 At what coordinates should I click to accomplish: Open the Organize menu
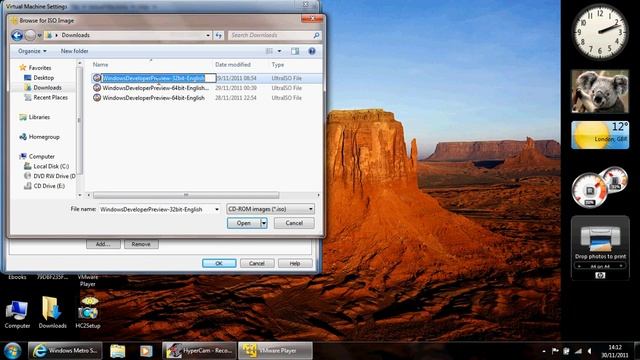32,51
